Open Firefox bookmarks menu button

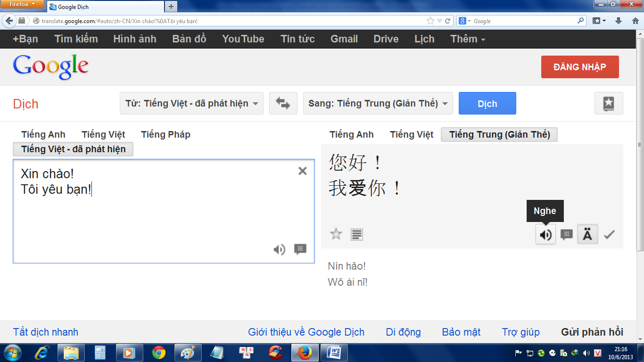[x=599, y=21]
